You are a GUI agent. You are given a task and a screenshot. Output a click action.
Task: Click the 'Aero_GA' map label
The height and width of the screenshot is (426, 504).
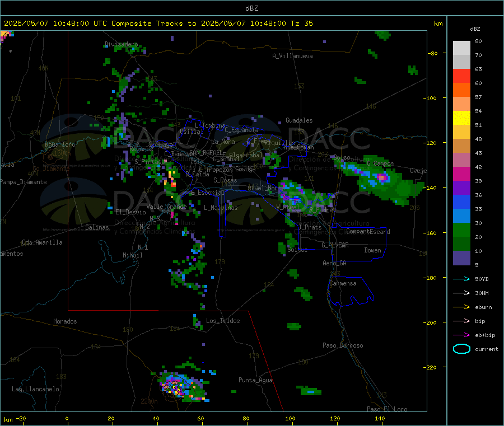tap(335, 263)
